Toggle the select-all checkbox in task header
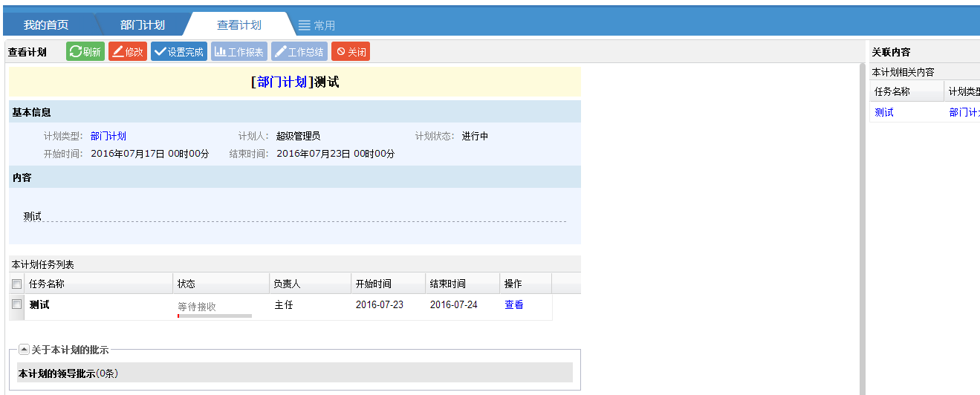Viewport: 980px width, 395px height. click(17, 284)
